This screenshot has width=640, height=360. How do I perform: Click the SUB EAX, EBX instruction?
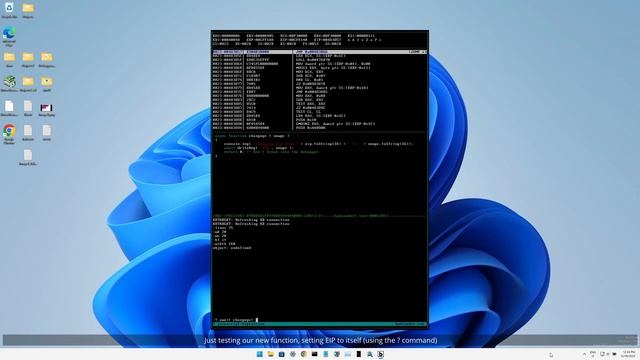coord(309,100)
